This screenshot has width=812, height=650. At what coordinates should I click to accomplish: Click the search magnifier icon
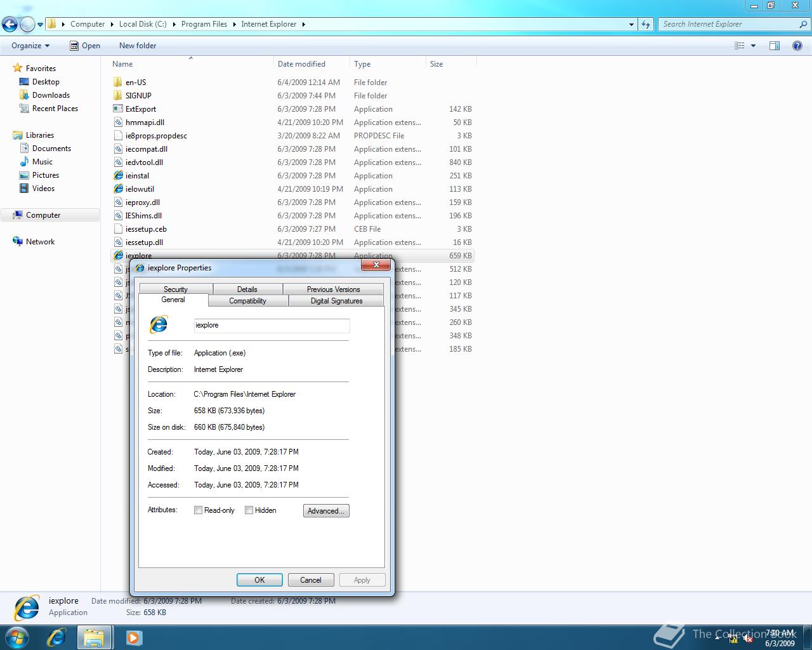pos(804,24)
